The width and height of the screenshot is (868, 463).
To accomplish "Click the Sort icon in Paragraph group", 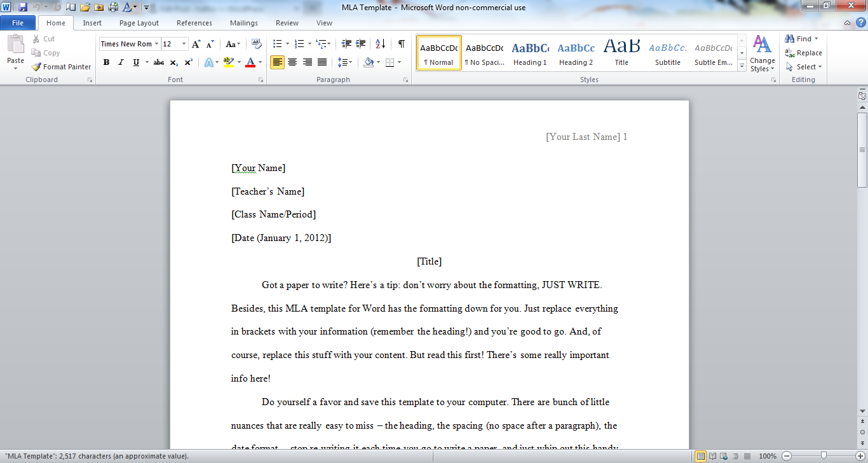I will [x=380, y=44].
